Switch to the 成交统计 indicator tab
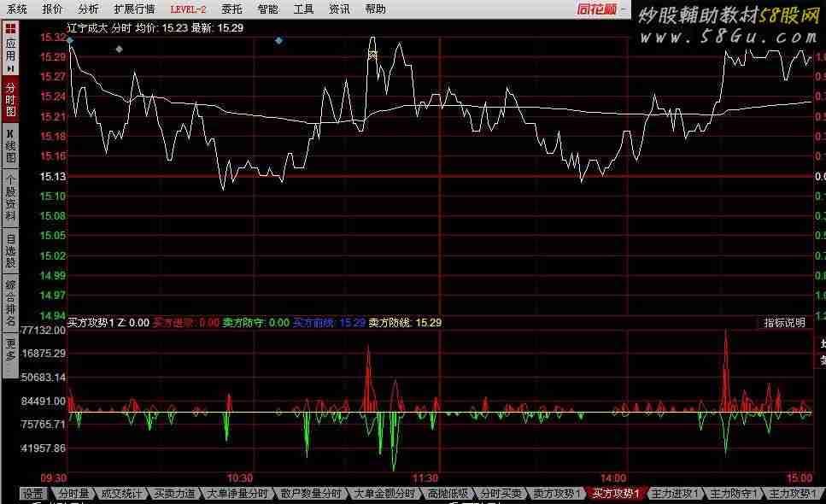826x504 pixels. point(121,494)
